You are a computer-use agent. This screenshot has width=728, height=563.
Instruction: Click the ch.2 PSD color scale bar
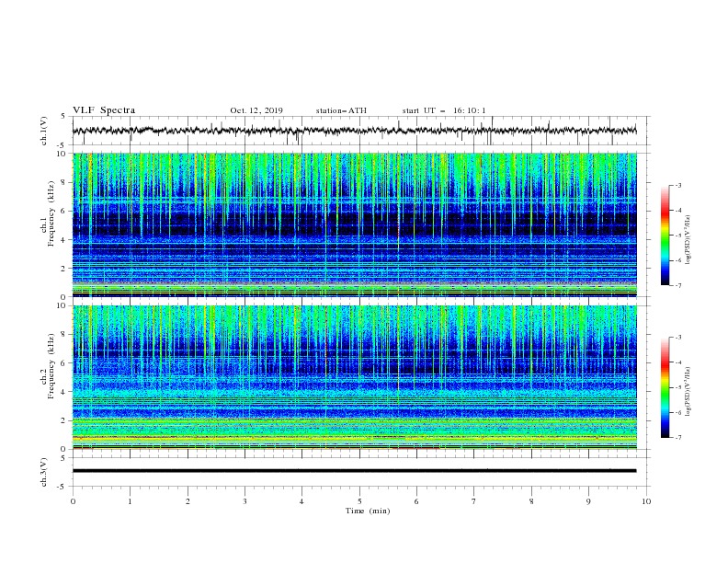665,387
